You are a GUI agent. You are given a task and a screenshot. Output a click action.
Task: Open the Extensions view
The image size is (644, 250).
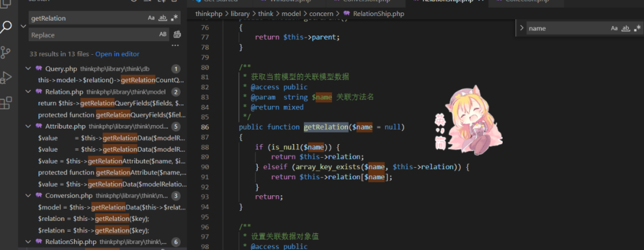coord(6,102)
